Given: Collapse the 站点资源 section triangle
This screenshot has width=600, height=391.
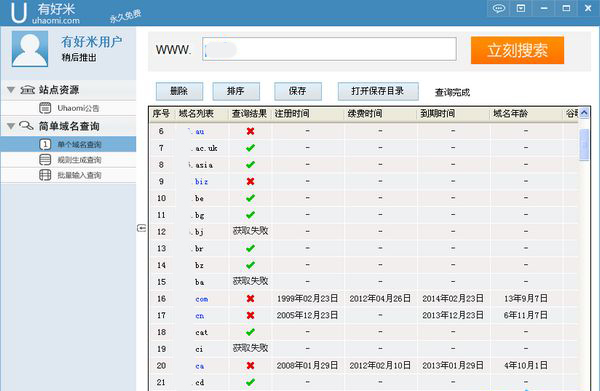Looking at the screenshot, I should point(11,90).
